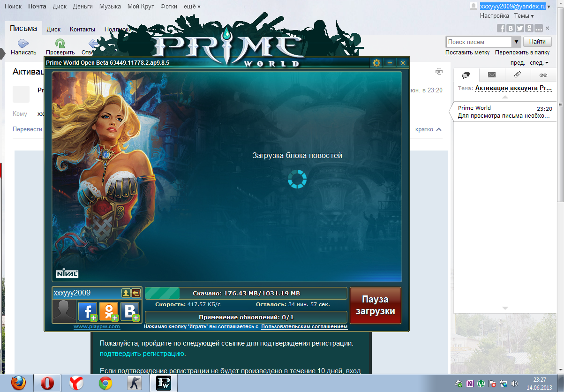Open Chrome from the taskbar

click(x=105, y=383)
